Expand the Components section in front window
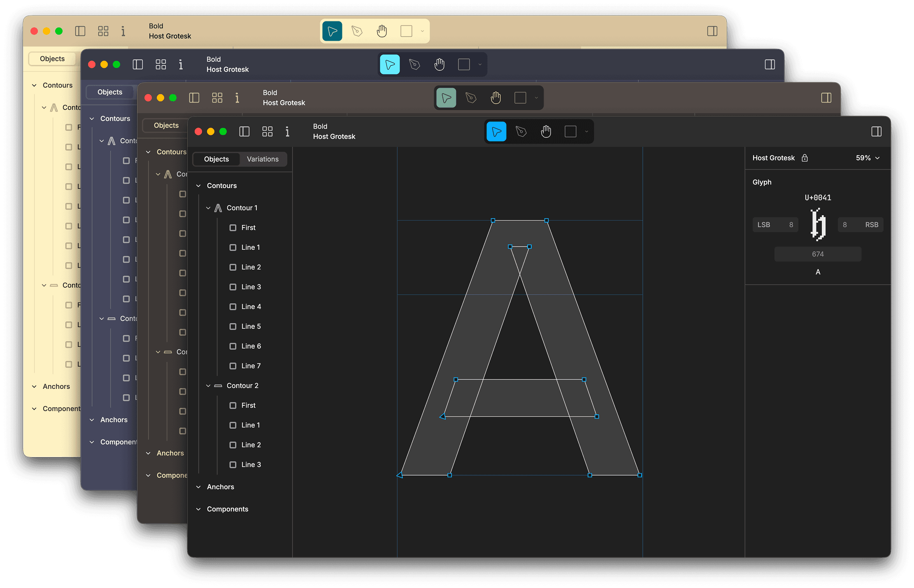The width and height of the screenshot is (914, 588). click(x=198, y=509)
